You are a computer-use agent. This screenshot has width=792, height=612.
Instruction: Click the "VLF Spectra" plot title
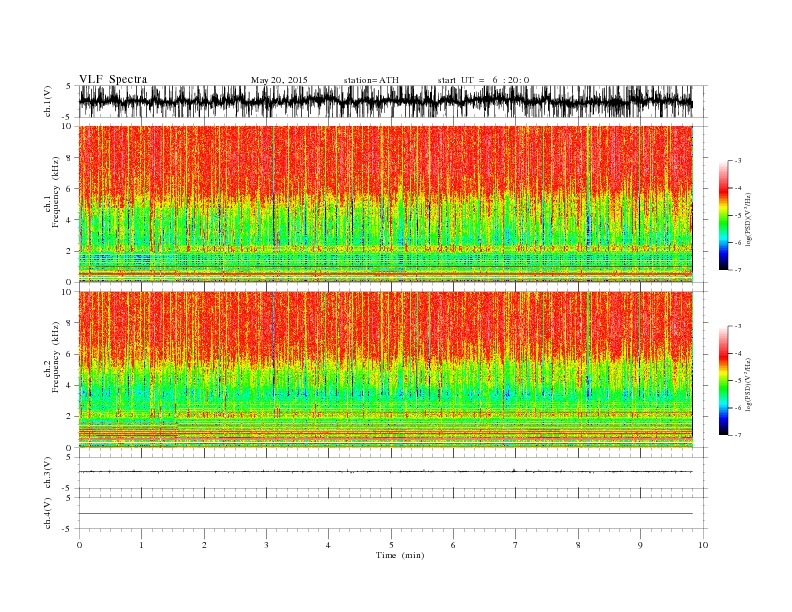(113, 79)
